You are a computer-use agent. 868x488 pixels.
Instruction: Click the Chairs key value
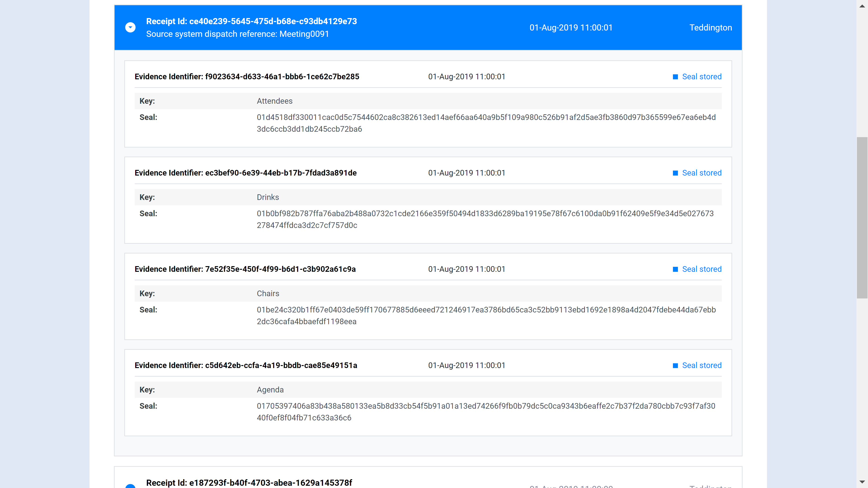tap(268, 294)
